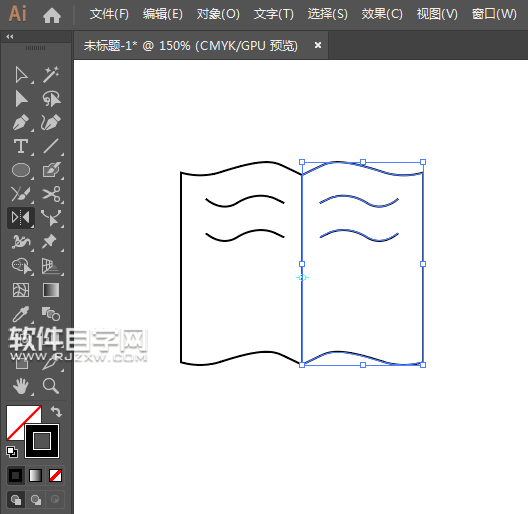Click bottom-center bounding box handle
The width and height of the screenshot is (528, 514).
(363, 365)
